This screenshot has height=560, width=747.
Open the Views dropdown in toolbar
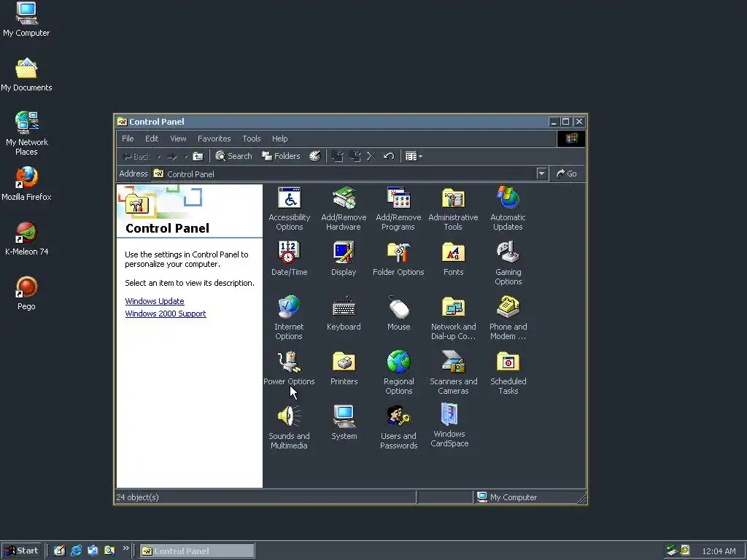(x=414, y=156)
